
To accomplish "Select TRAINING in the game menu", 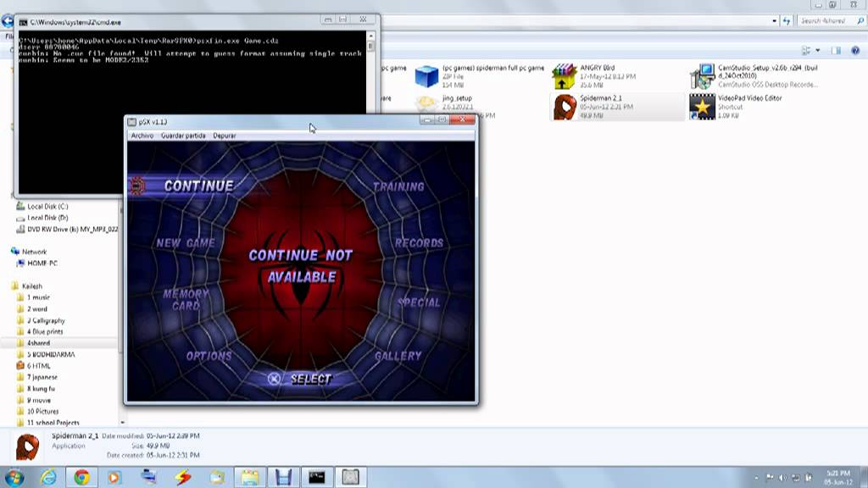I will 398,187.
